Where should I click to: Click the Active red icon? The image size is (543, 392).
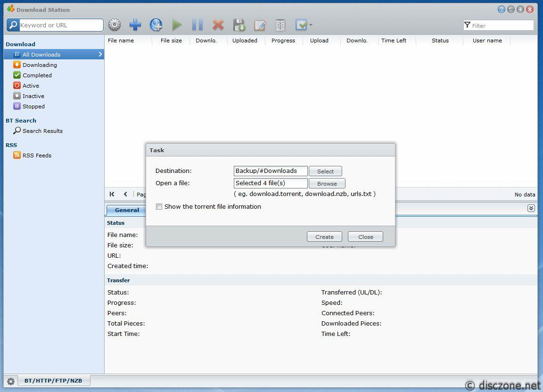[16, 85]
